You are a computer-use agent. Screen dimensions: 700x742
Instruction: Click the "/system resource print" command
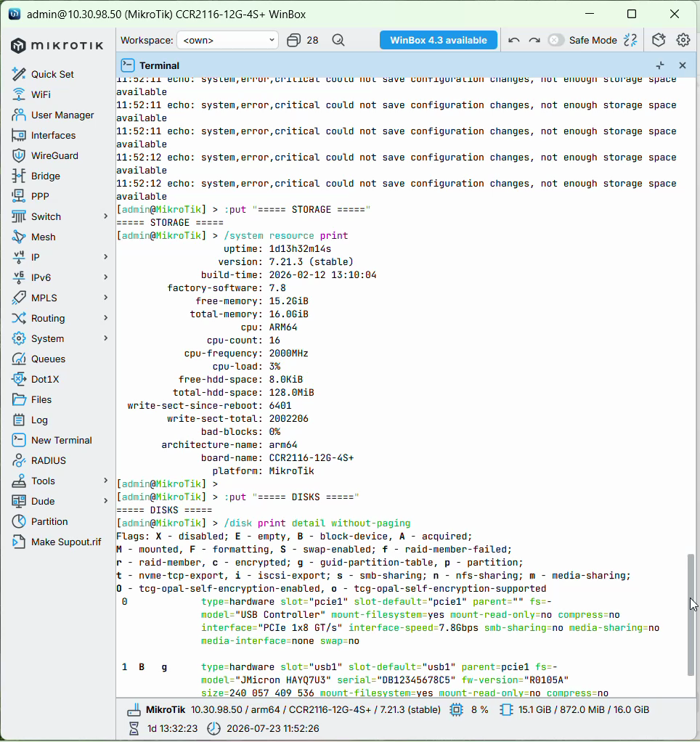[286, 236]
